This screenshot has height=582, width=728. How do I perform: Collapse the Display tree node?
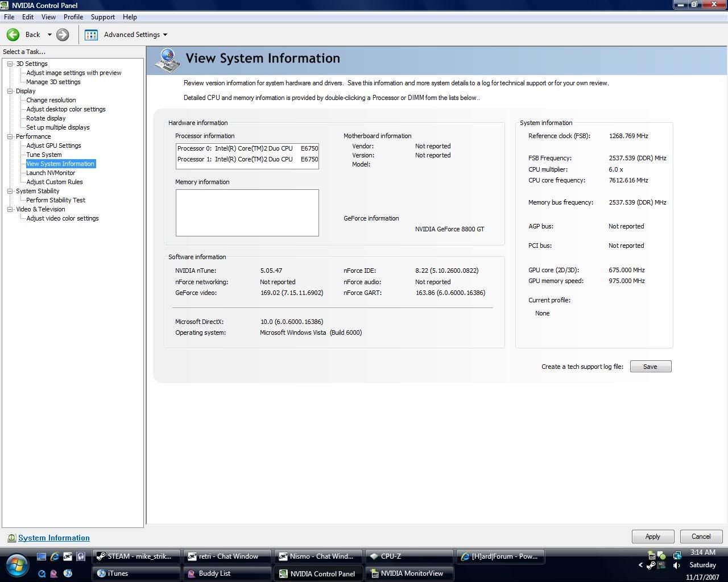(10, 91)
